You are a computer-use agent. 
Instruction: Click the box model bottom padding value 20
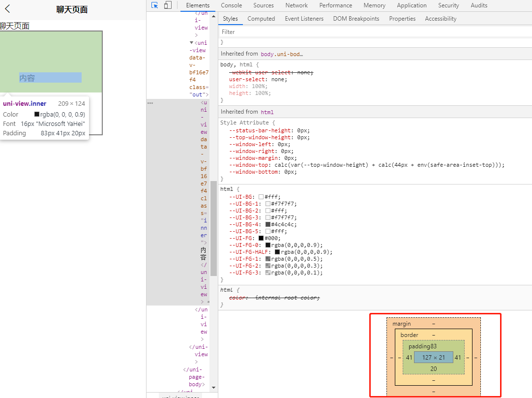pyautogui.click(x=433, y=369)
